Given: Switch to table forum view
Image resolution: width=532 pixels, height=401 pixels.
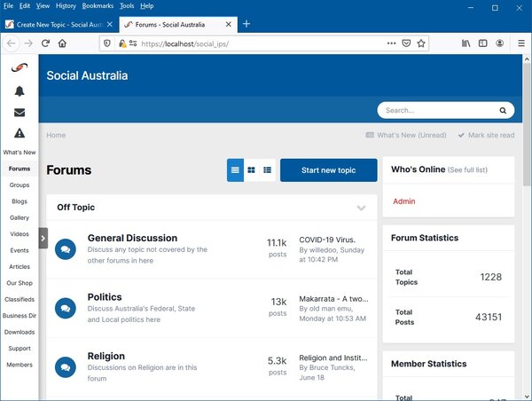Looking at the screenshot, I should (235, 170).
